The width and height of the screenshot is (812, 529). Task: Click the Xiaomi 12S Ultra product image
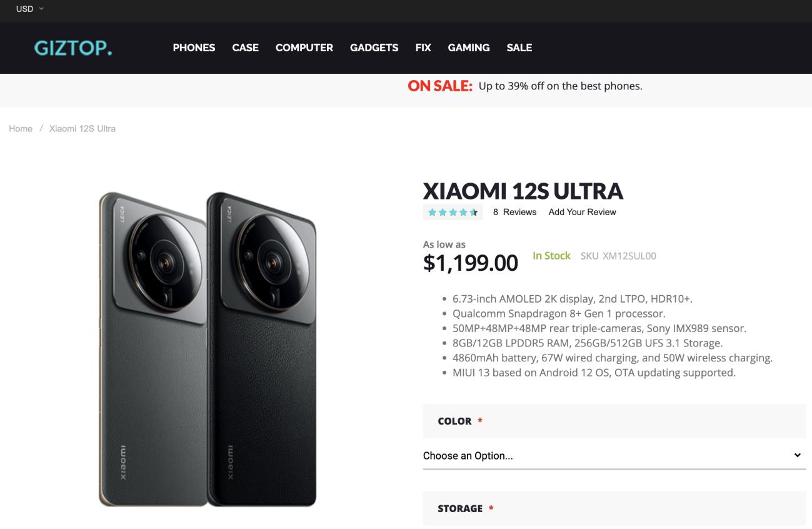pyautogui.click(x=208, y=349)
